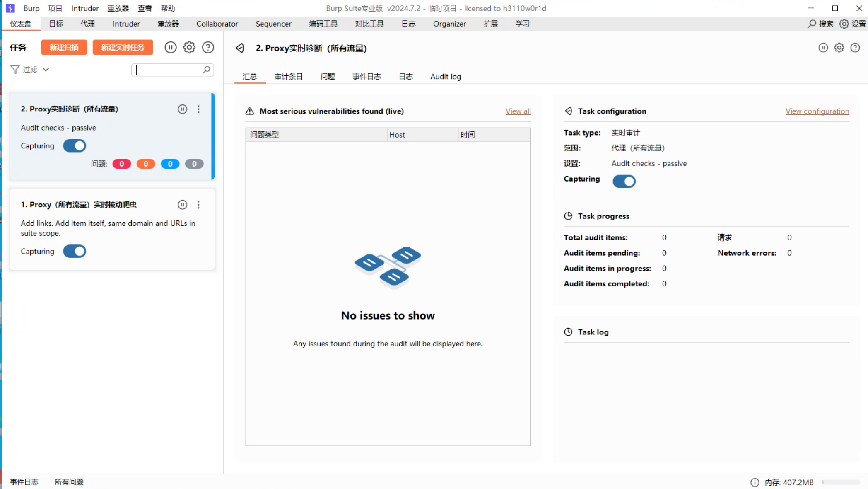Click the red high-severity issue count badge
This screenshot has height=489, width=868.
pyautogui.click(x=122, y=164)
